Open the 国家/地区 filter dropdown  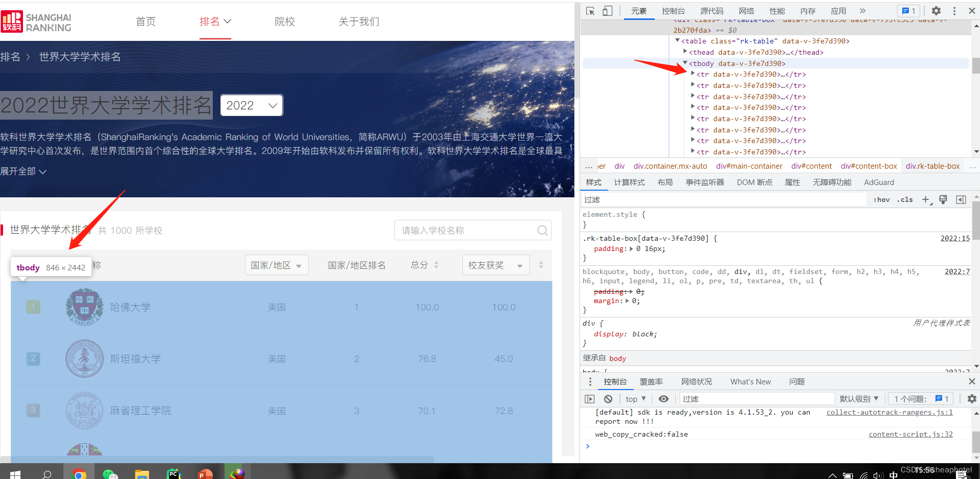point(277,265)
